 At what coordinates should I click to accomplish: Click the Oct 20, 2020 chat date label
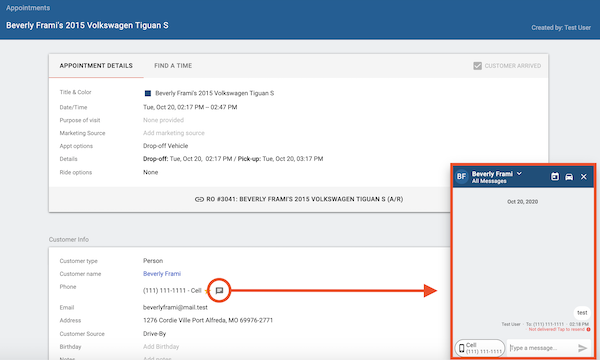[x=522, y=202]
